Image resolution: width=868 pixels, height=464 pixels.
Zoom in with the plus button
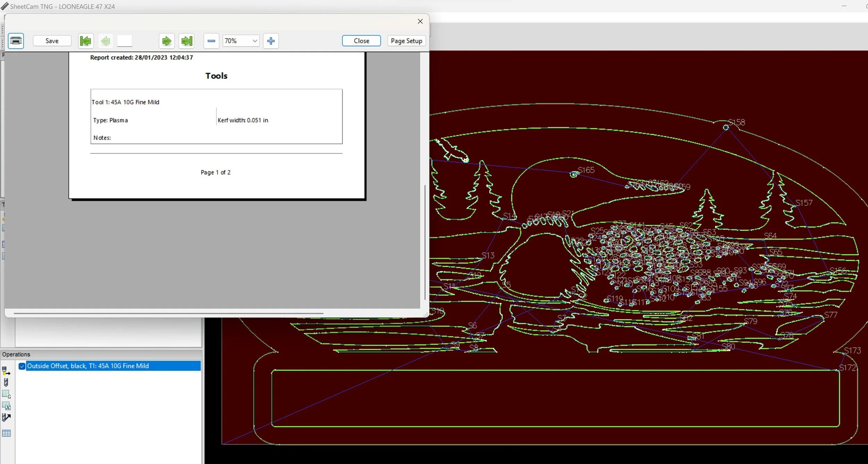(x=271, y=41)
